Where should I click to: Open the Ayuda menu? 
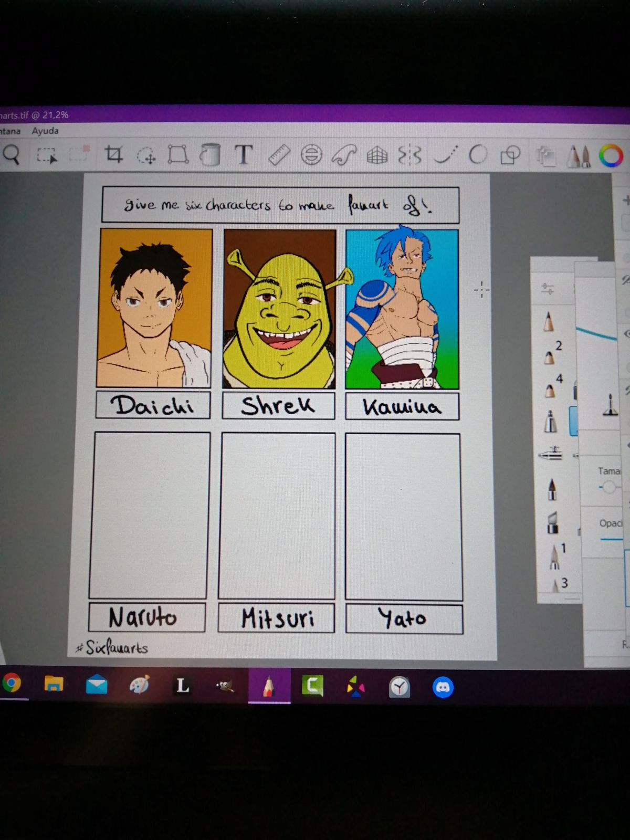tap(45, 131)
